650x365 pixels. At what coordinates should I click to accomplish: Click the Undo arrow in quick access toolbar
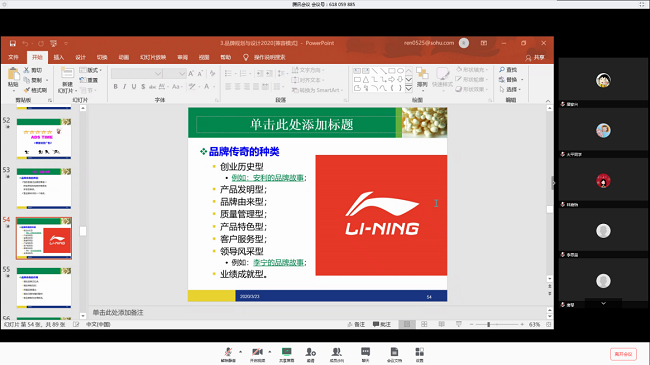[x=25, y=43]
